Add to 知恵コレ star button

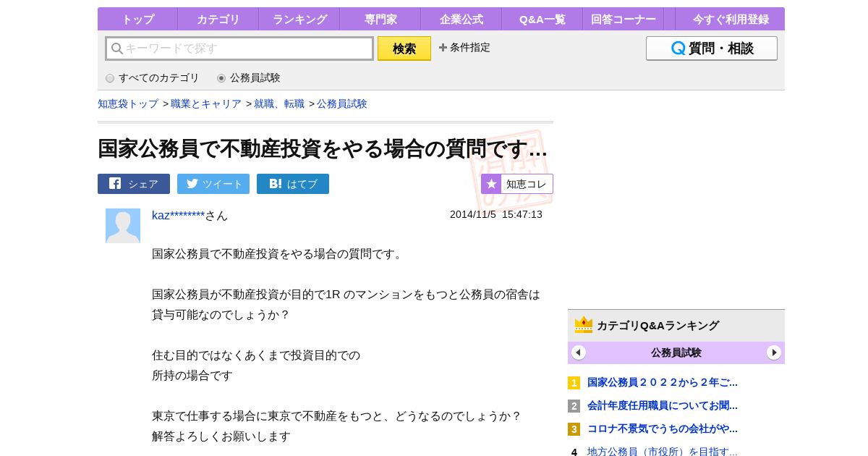click(x=517, y=184)
